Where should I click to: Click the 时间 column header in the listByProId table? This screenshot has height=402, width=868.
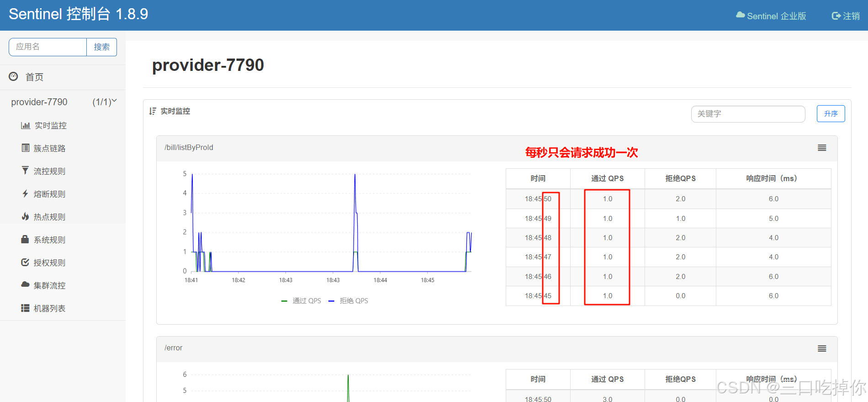click(538, 178)
